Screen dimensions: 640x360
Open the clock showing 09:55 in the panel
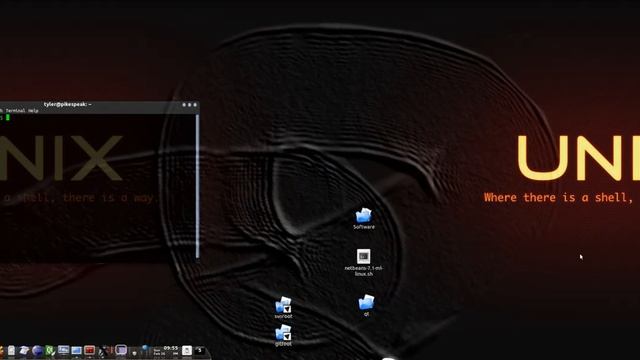coord(166,351)
